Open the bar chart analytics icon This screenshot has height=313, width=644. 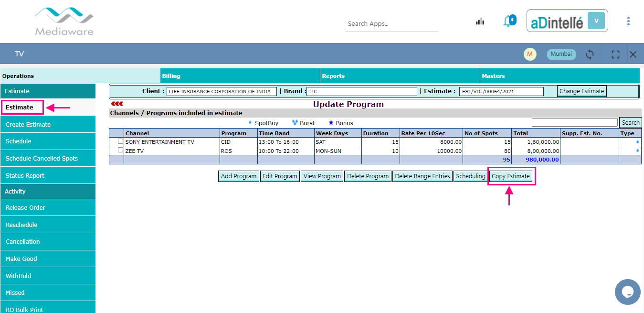tap(480, 22)
